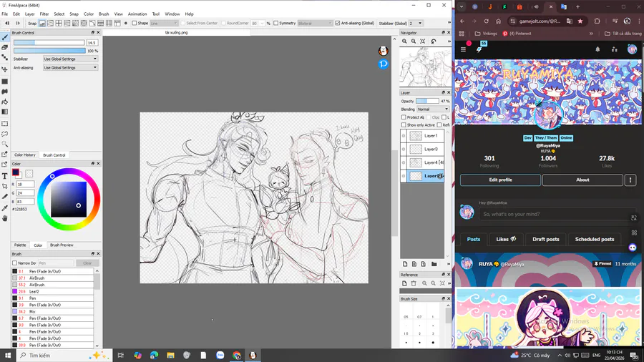Enable circle snap guide

pos(84,24)
